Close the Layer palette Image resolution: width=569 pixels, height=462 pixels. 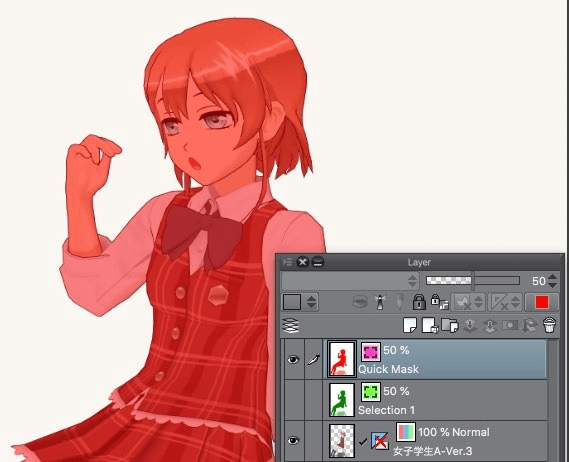(302, 262)
